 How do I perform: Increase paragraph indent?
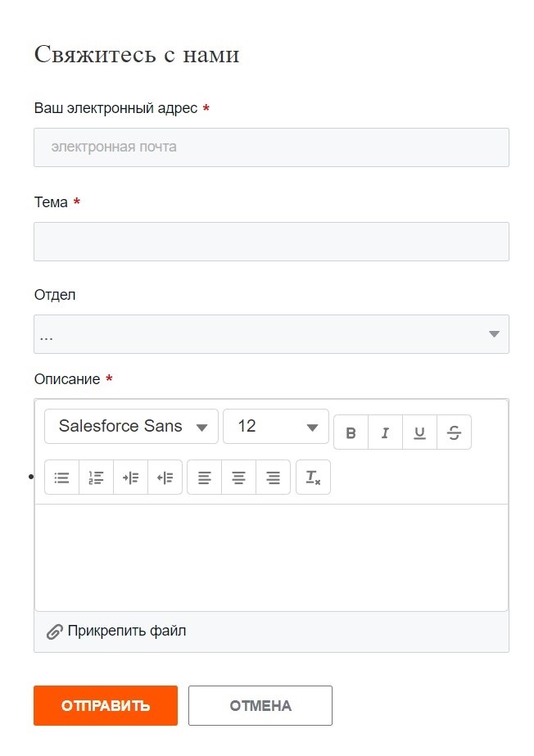point(130,478)
